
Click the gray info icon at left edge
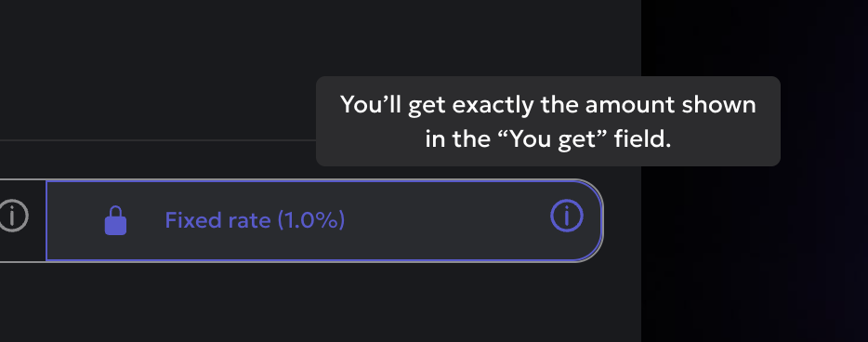pyautogui.click(x=12, y=216)
